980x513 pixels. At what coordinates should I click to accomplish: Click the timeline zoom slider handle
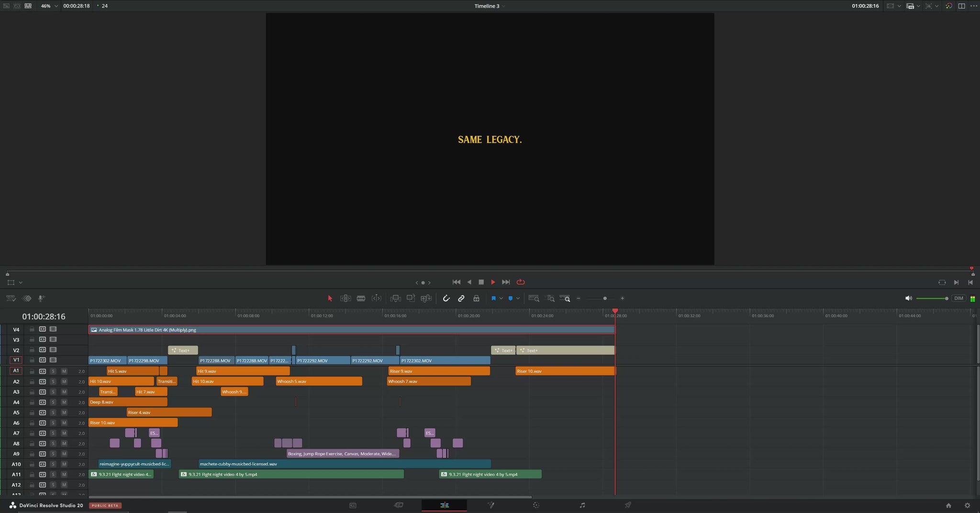tap(605, 298)
